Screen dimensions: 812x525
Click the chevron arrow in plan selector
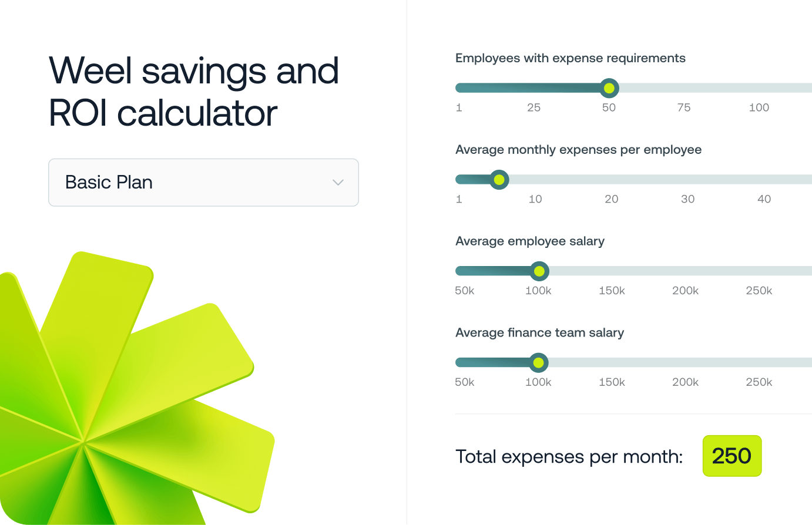[338, 183]
